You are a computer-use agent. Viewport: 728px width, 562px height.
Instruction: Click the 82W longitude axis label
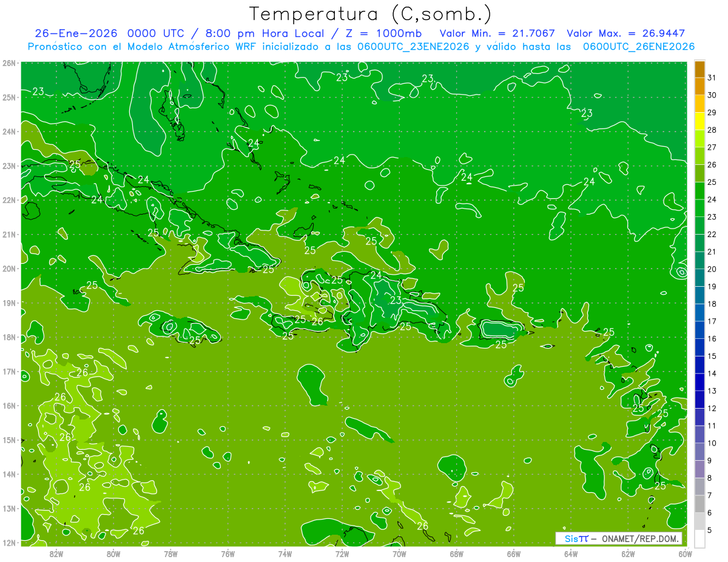pyautogui.click(x=56, y=554)
